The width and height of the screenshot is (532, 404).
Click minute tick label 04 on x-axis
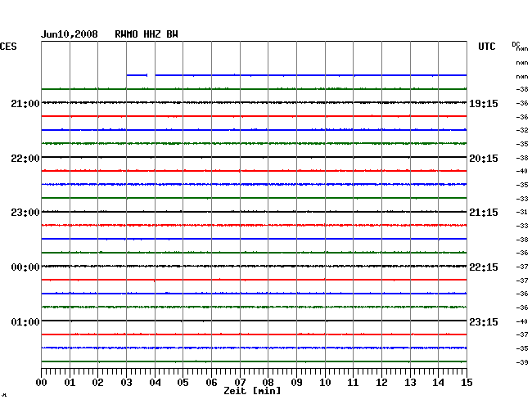pyautogui.click(x=155, y=382)
